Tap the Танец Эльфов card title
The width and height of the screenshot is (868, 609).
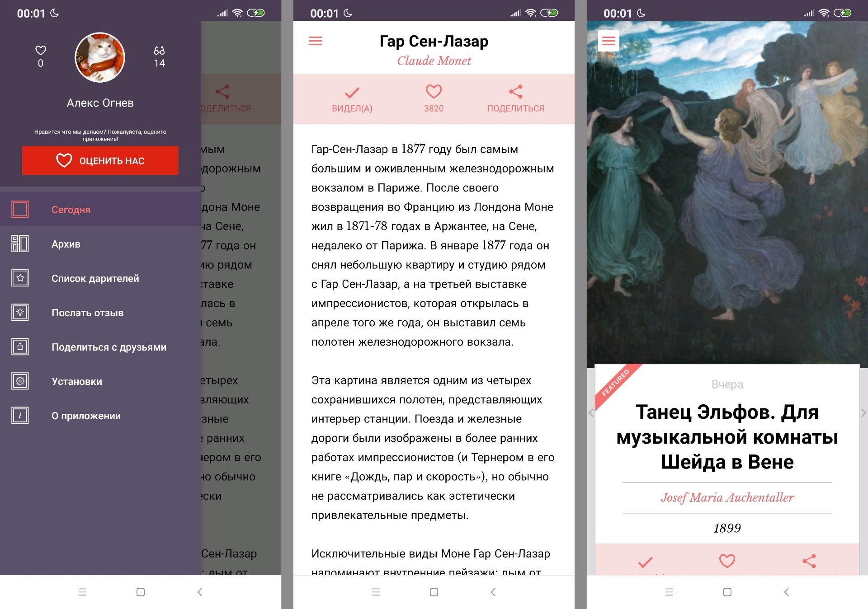click(727, 437)
